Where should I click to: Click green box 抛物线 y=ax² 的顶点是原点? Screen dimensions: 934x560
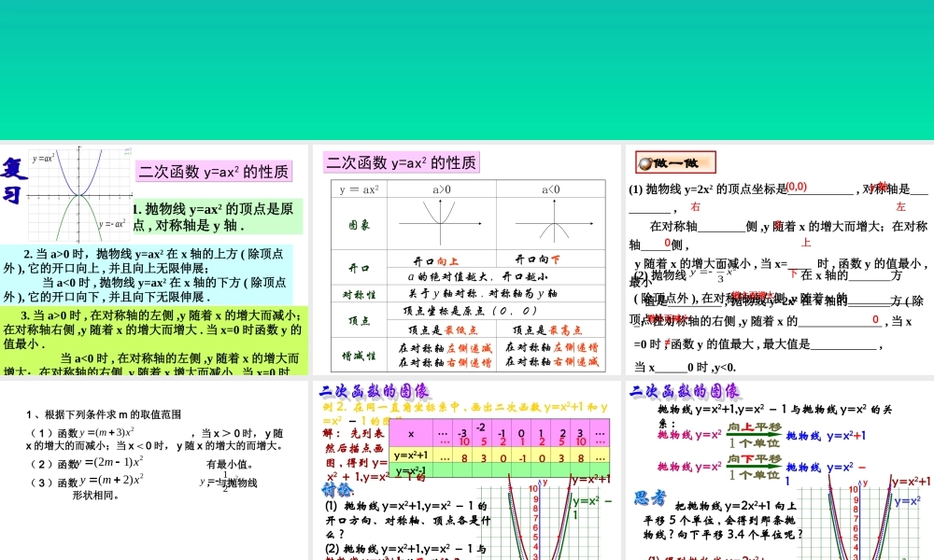pos(218,217)
